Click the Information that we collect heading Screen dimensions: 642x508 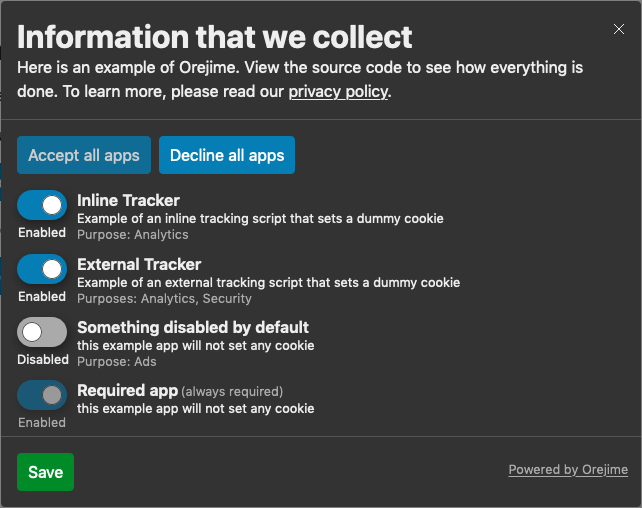tap(215, 37)
